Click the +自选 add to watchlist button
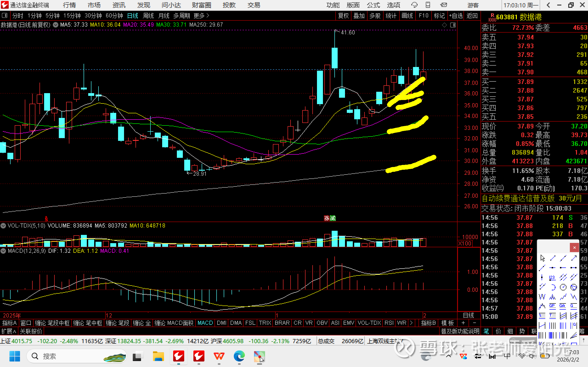 point(456,16)
